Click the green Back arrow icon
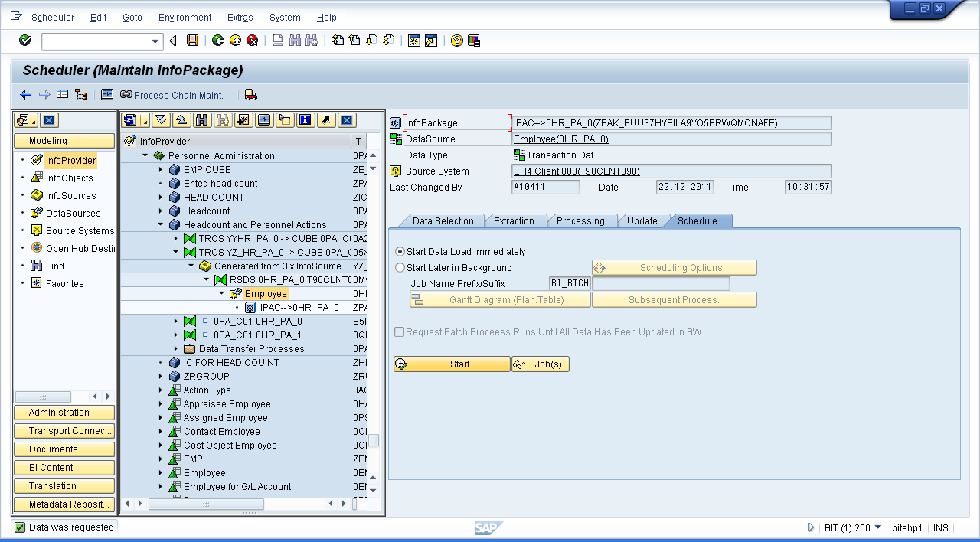Viewport: 980px width, 542px height. [218, 41]
